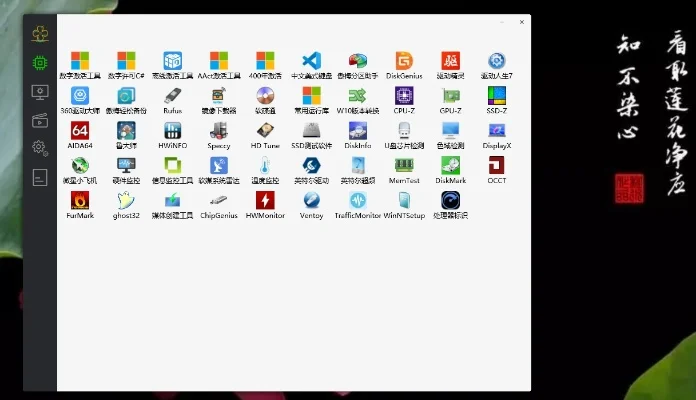Open W10版本转换 edition converter
This screenshot has height=400, width=696.
pyautogui.click(x=358, y=100)
